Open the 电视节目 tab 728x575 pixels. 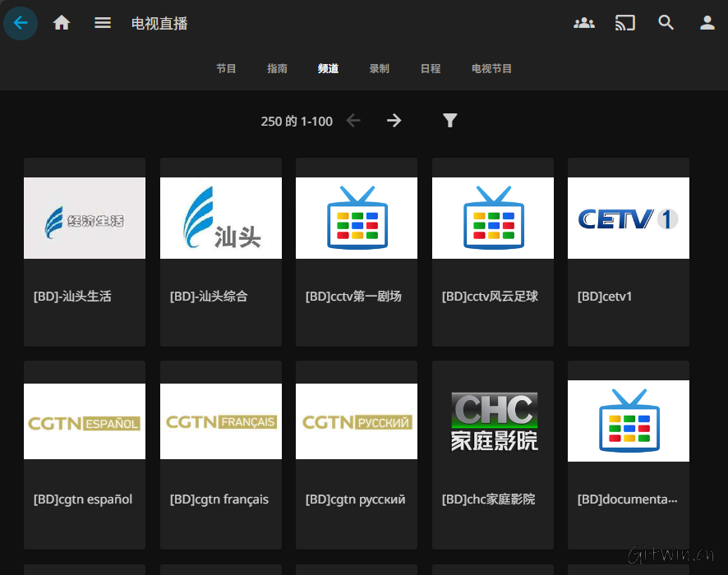[x=491, y=69]
